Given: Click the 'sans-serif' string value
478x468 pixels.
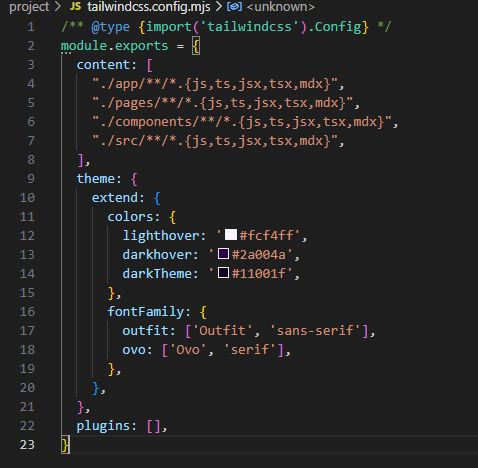Looking at the screenshot, I should click(315, 331).
